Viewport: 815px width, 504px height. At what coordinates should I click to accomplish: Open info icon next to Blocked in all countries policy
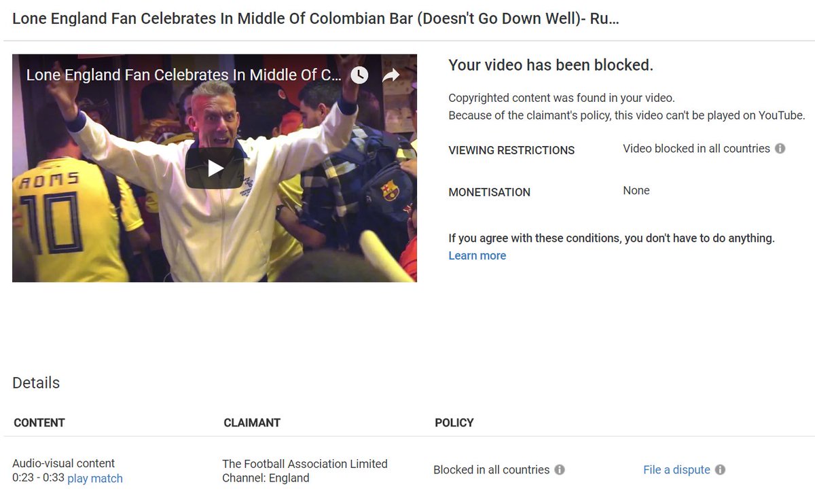560,470
